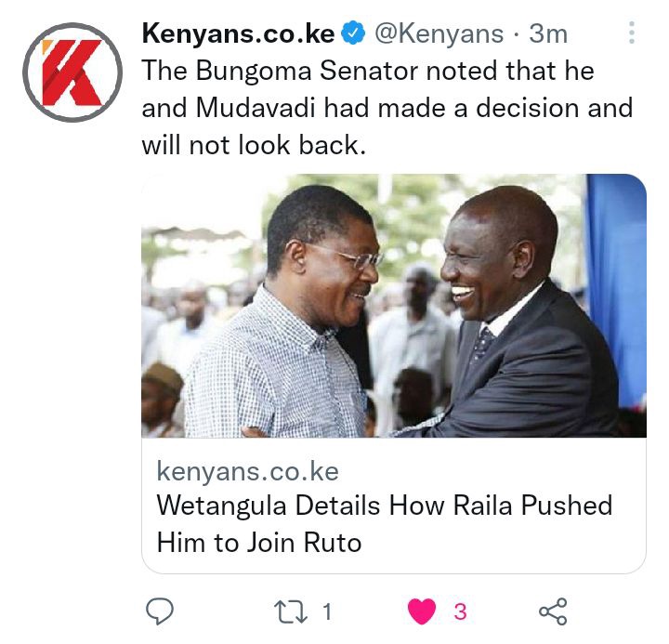Viewport: 669px width, 644px height.
Task: Unlike the tweet via pink heart
Action: coord(422,611)
